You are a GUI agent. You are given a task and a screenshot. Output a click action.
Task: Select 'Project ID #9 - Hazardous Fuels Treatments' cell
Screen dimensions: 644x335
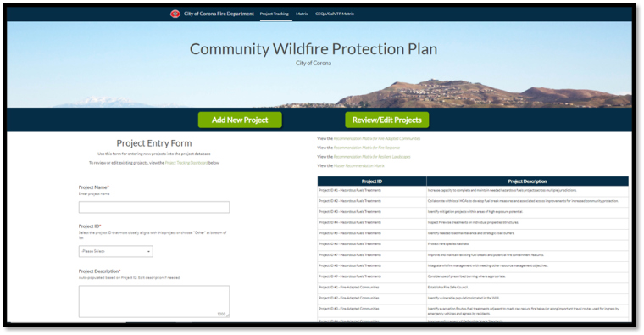pyautogui.click(x=372, y=276)
